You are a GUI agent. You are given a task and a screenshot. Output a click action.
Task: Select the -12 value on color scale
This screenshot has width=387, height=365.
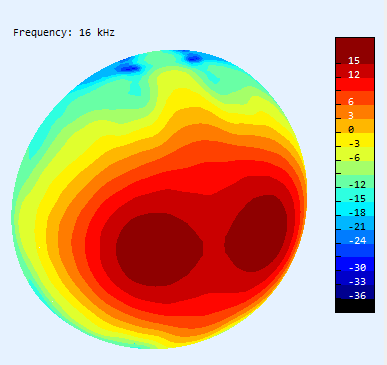(x=357, y=184)
